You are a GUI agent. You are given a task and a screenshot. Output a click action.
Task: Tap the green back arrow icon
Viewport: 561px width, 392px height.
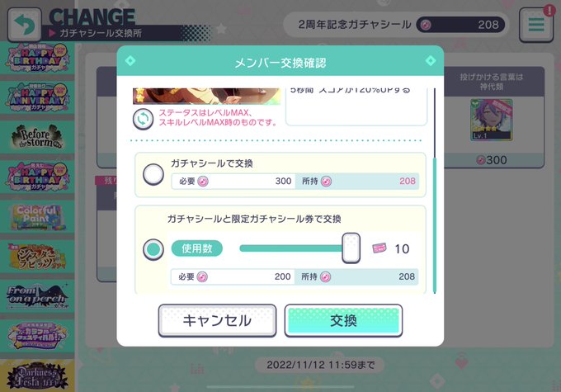(24, 25)
